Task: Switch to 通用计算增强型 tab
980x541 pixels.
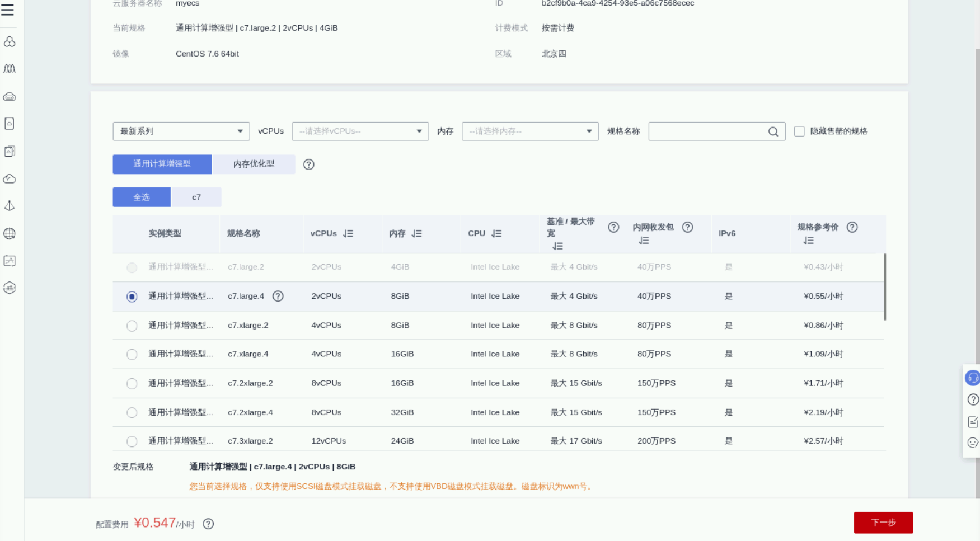Action: (x=162, y=164)
